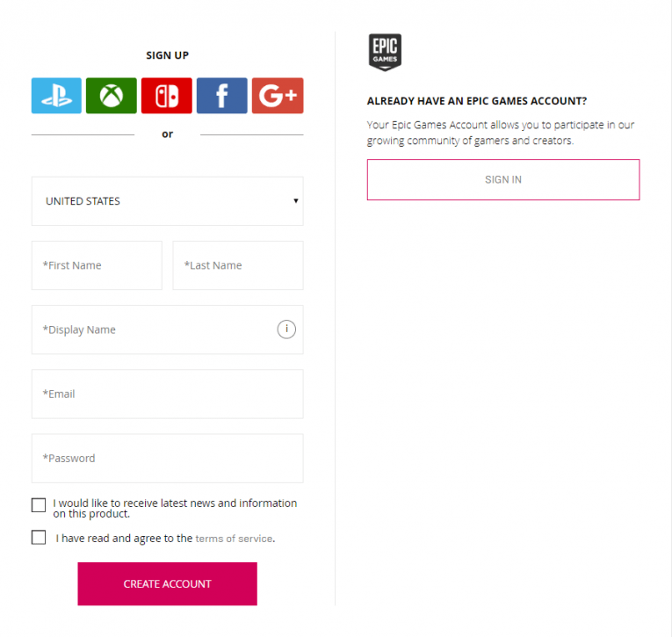
Task: Choose Nintendo Switch sign-up icon
Action: coord(167,96)
